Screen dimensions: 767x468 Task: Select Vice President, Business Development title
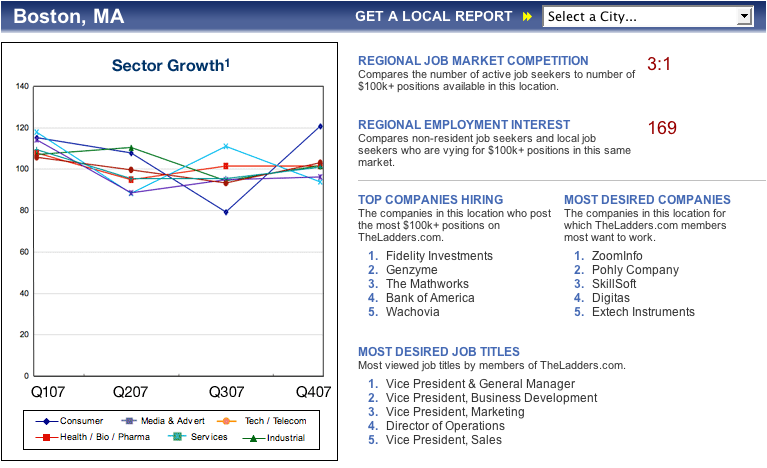(x=492, y=398)
